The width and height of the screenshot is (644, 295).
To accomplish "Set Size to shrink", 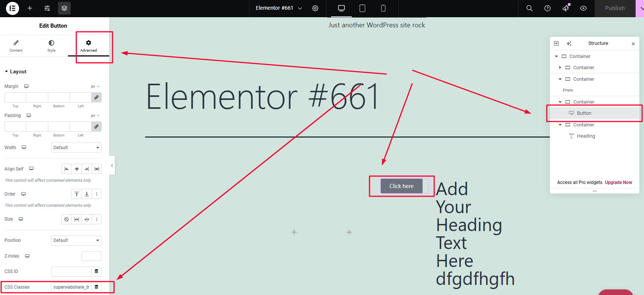I will [x=87, y=219].
